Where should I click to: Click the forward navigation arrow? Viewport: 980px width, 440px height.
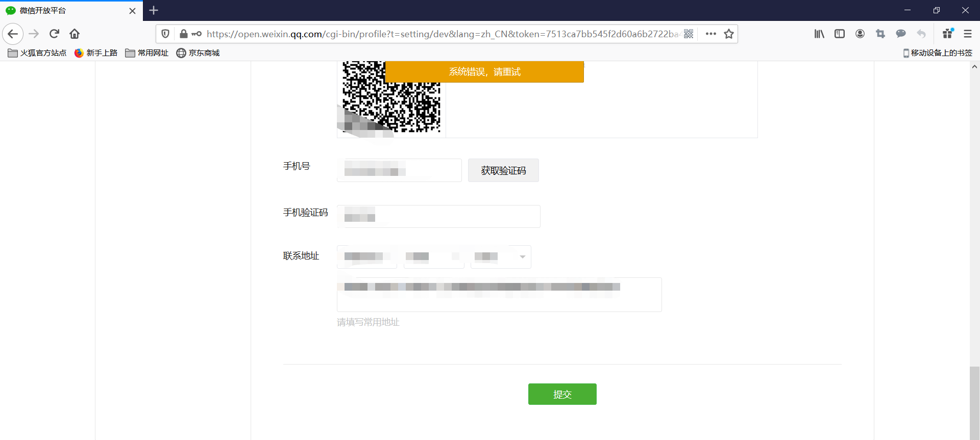coord(34,34)
